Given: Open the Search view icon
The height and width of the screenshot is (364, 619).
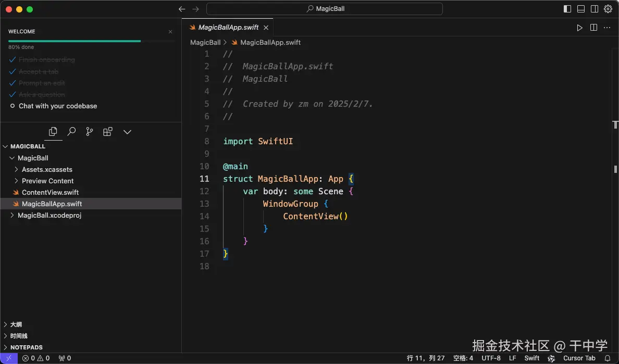Looking at the screenshot, I should point(72,132).
